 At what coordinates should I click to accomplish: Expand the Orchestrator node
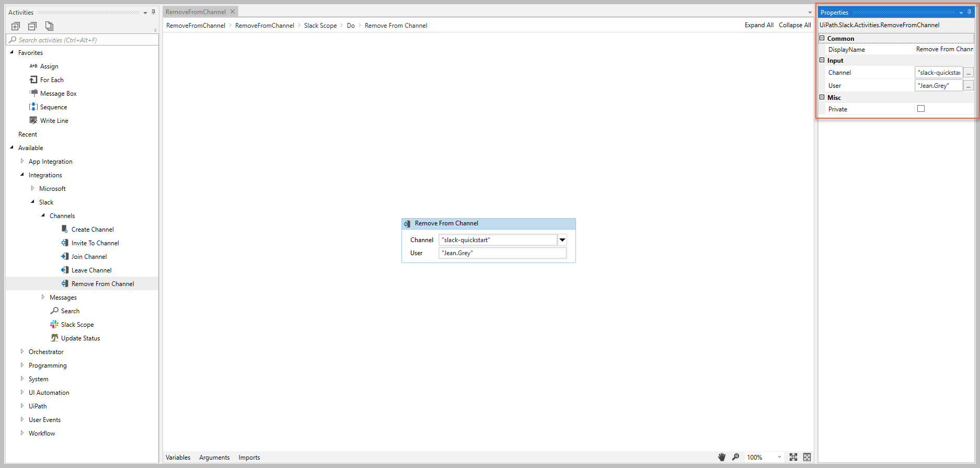(22, 351)
